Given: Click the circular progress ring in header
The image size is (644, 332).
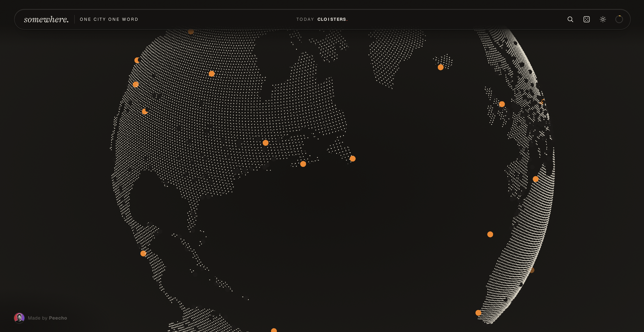Looking at the screenshot, I should pos(619,19).
